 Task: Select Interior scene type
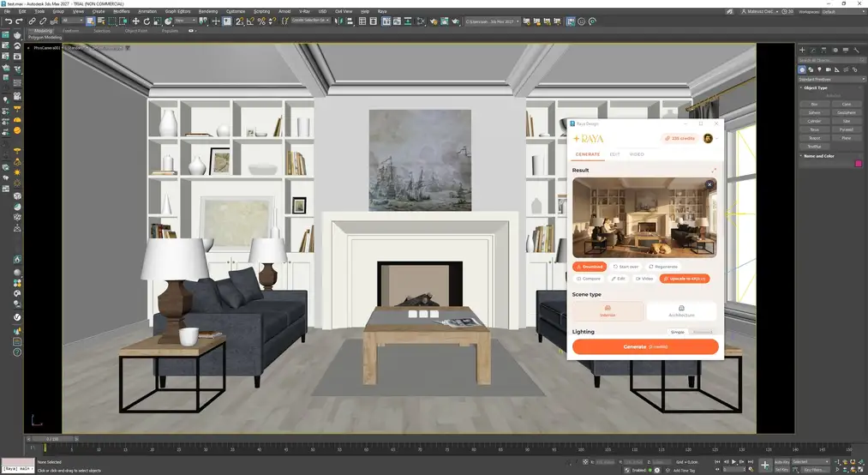pyautogui.click(x=608, y=311)
